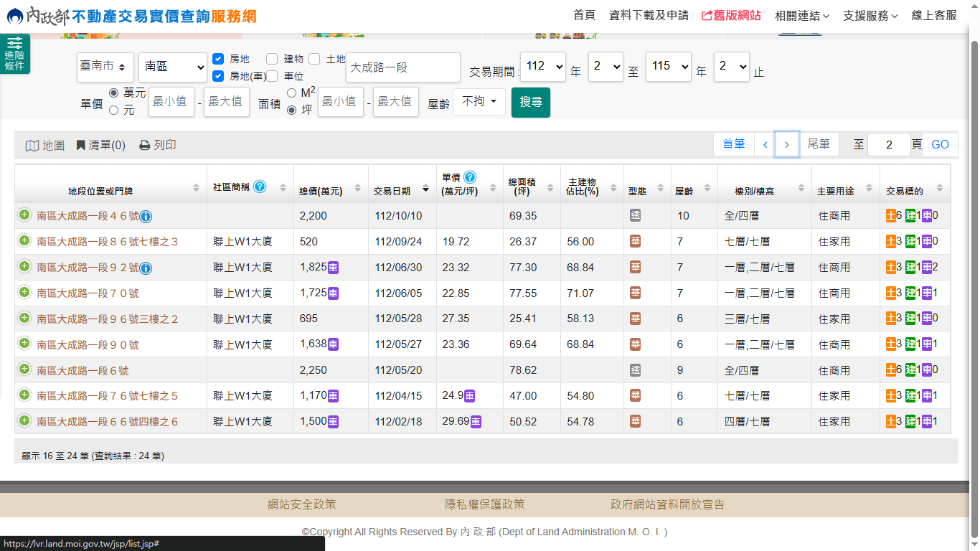Select the M² area radio button

coord(291,93)
